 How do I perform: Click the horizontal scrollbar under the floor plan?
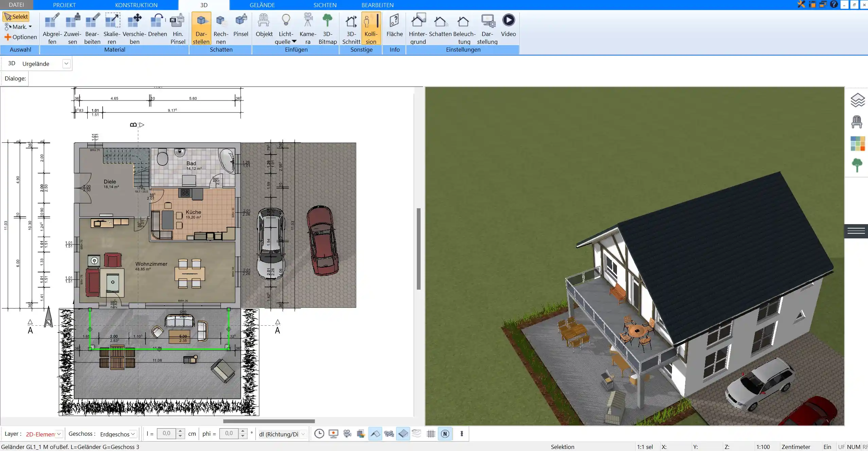269,421
